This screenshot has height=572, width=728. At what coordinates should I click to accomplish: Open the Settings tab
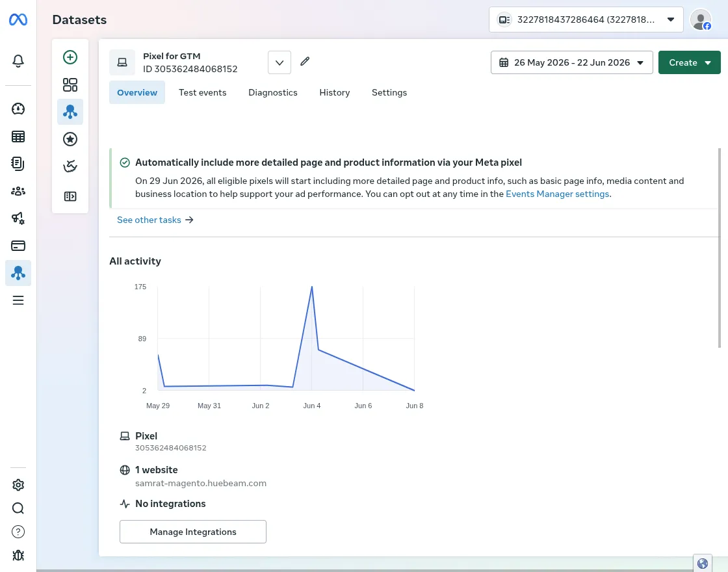[389, 92]
